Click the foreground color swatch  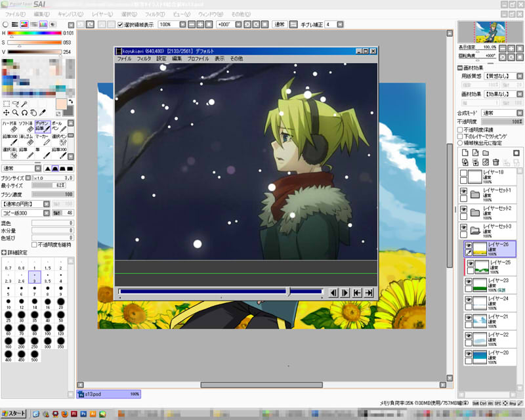(x=62, y=104)
